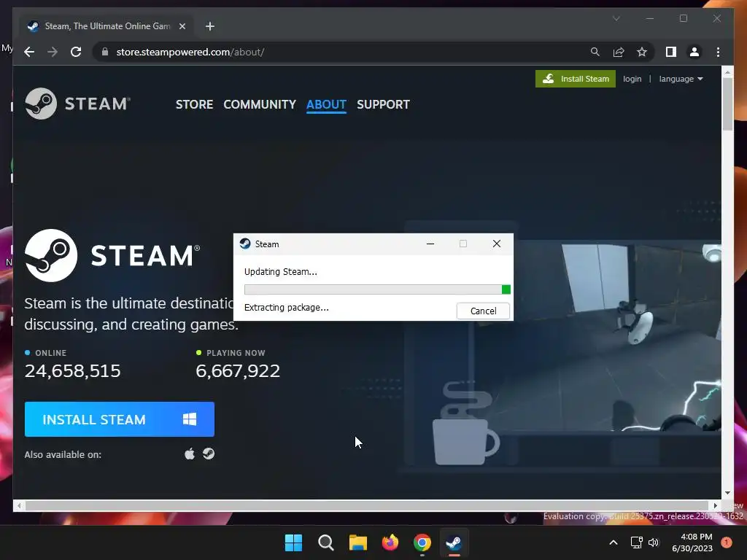The image size is (747, 560).
Task: Close the Steam updater dialog
Action: tap(496, 244)
